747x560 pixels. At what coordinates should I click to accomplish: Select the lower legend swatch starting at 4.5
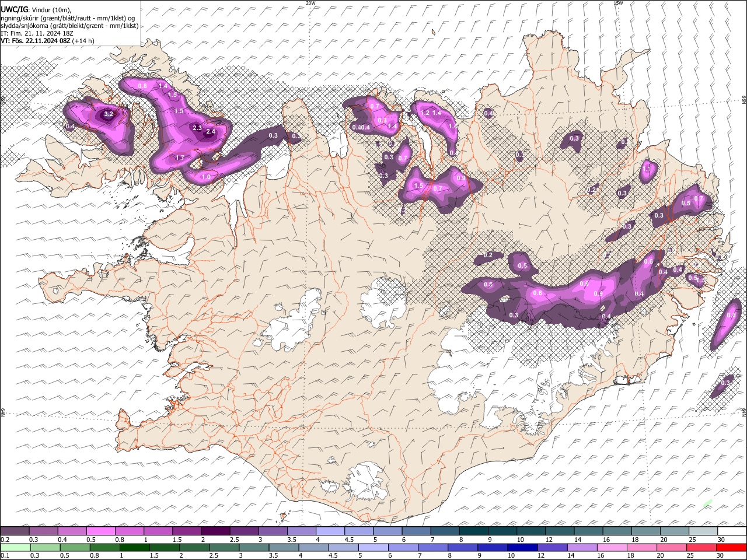pos(344,547)
